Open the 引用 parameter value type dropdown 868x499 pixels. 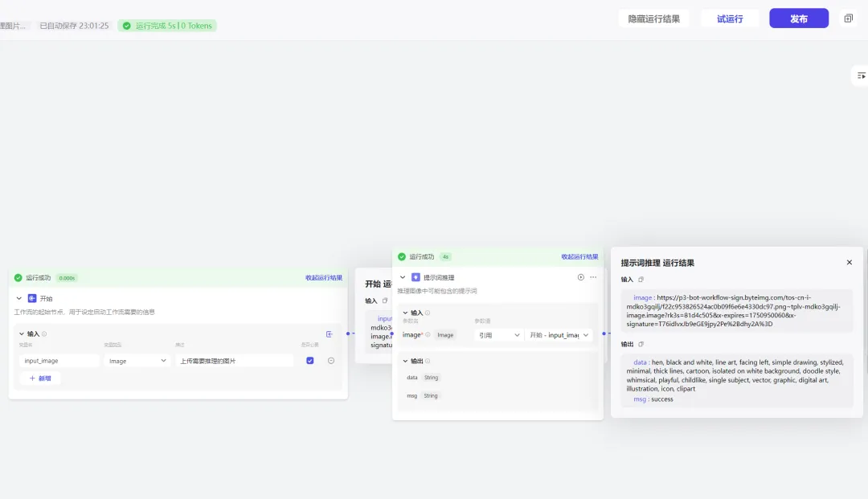pos(498,335)
